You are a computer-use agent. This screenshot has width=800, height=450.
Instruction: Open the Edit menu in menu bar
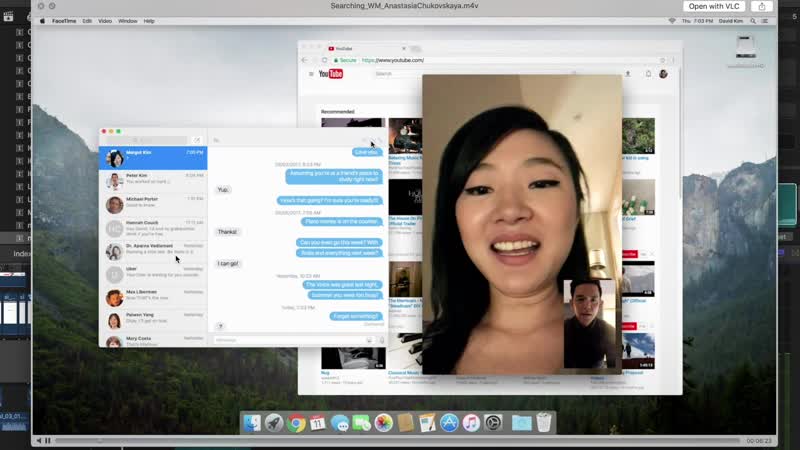[x=87, y=21]
